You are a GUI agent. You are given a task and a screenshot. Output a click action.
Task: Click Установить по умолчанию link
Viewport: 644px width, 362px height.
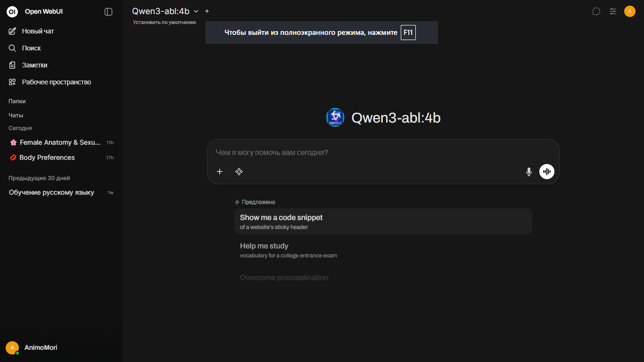pyautogui.click(x=165, y=22)
